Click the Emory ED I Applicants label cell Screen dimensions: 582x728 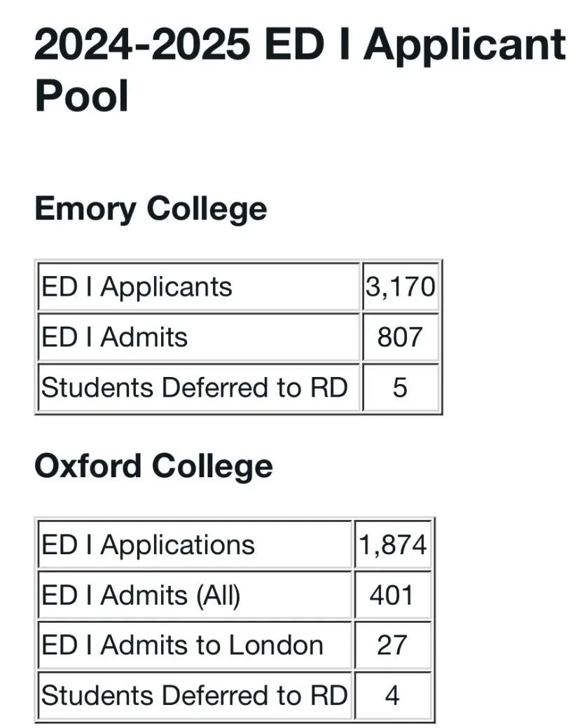coord(199,287)
